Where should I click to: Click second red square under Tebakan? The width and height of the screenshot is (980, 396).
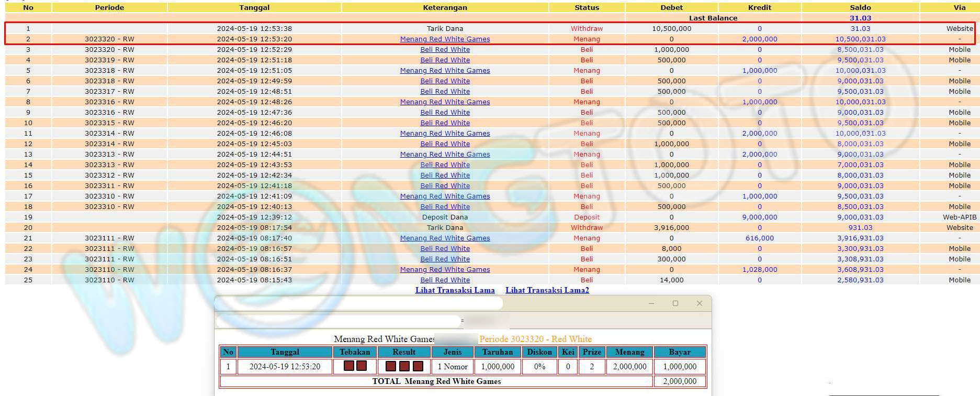pos(361,366)
